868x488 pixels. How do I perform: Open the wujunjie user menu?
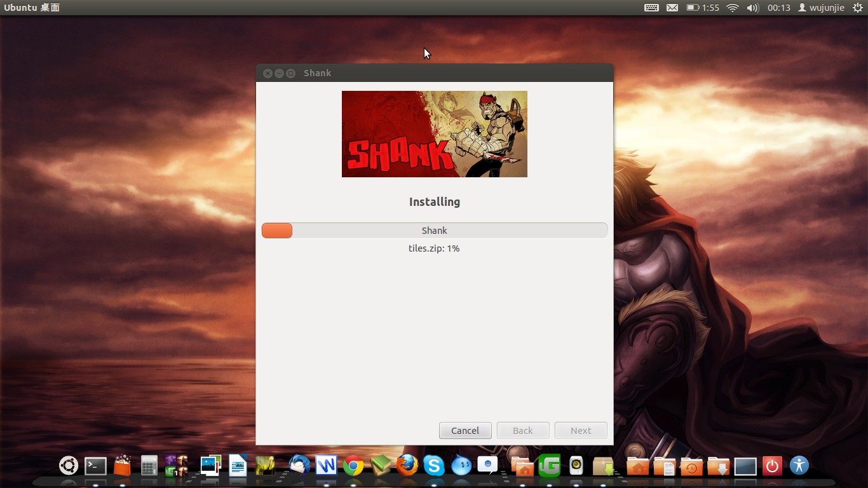pyautogui.click(x=821, y=8)
